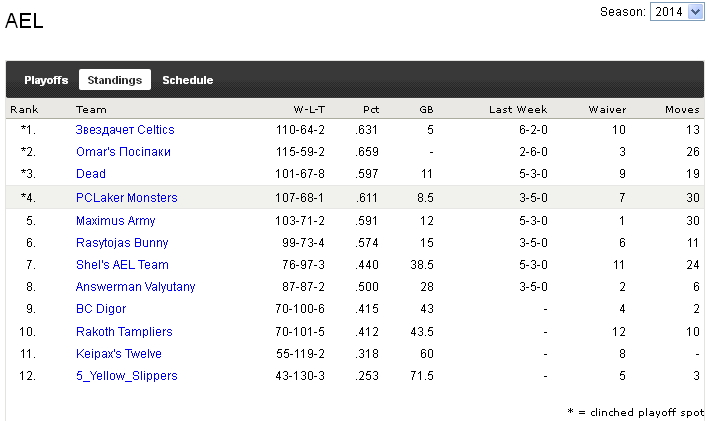Open the Season 2014 dropdown

[677, 11]
